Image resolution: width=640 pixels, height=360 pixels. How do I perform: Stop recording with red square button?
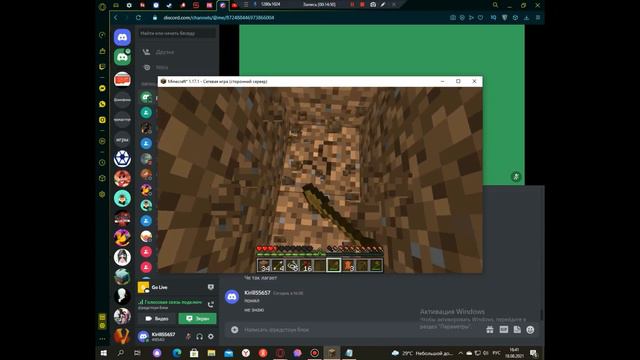pos(362,4)
